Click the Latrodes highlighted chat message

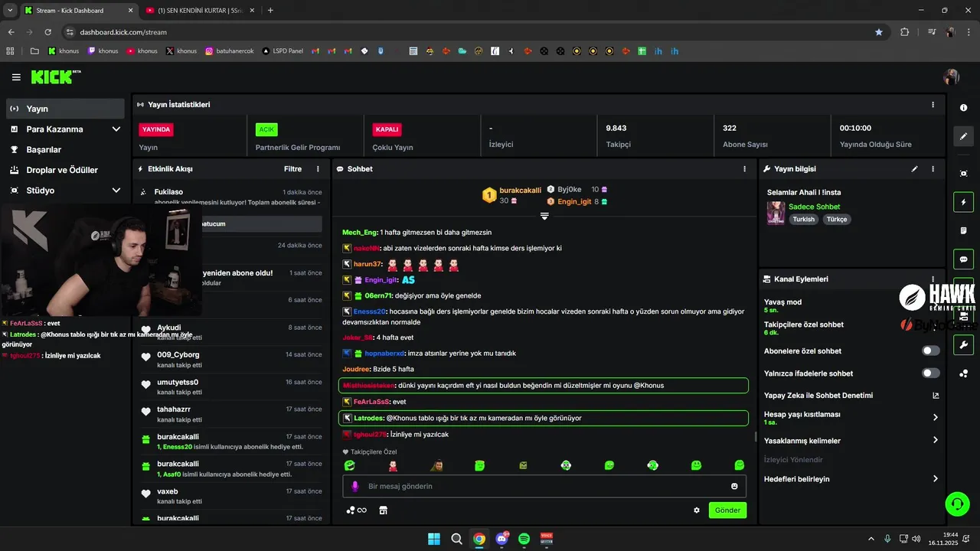pyautogui.click(x=543, y=418)
